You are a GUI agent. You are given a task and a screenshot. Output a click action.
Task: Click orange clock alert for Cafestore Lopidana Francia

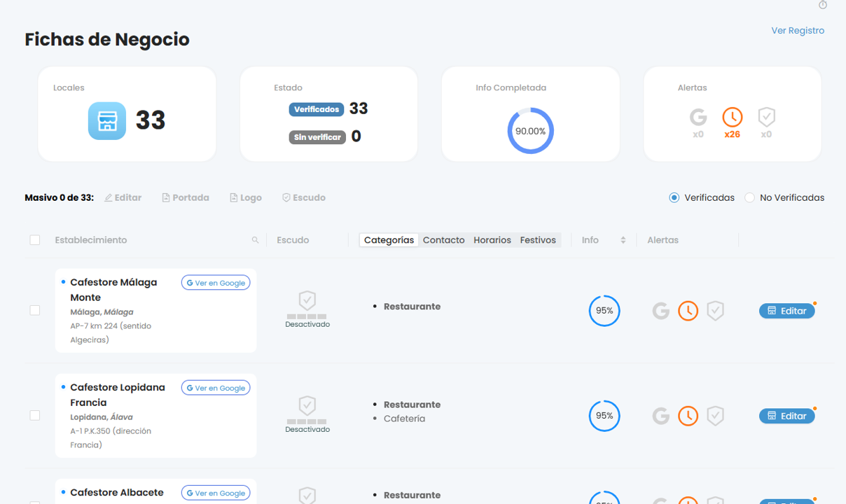[688, 416]
